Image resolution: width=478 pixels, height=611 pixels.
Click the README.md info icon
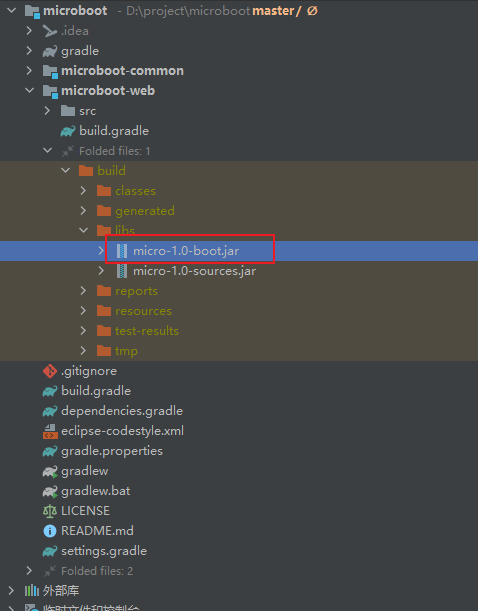pyautogui.click(x=50, y=531)
